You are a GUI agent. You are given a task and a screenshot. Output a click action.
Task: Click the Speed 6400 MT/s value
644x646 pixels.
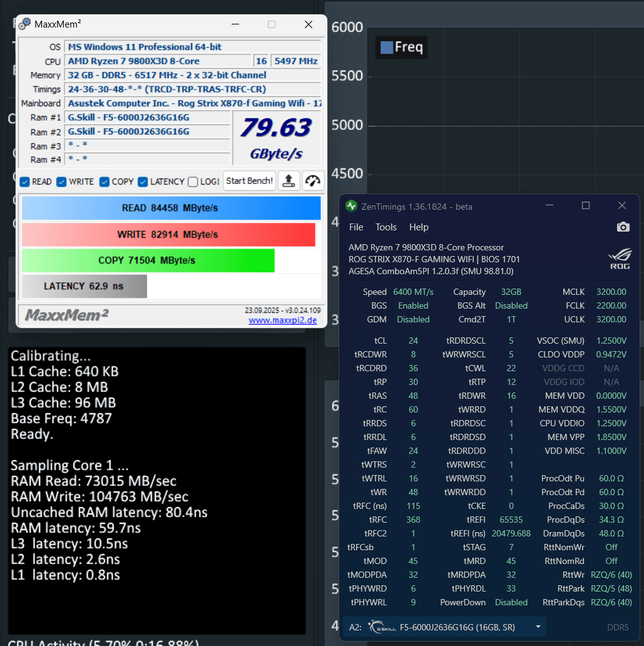(x=413, y=292)
